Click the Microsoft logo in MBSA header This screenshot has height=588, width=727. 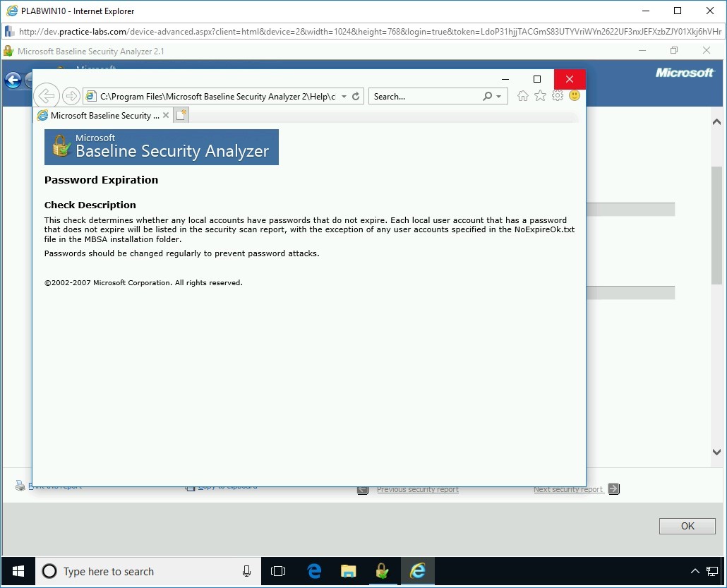click(685, 73)
